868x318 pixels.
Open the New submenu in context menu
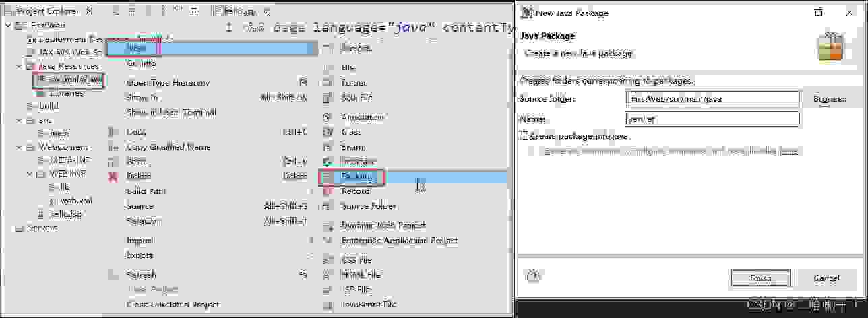(x=211, y=49)
